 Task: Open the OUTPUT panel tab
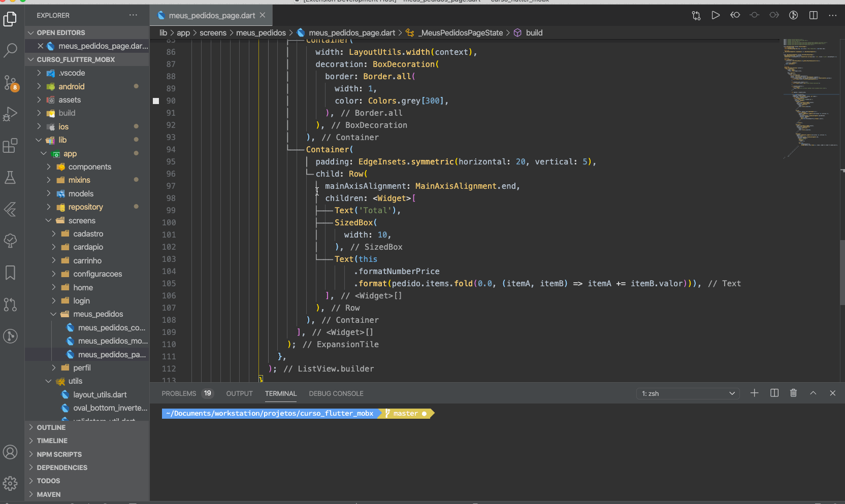click(239, 393)
